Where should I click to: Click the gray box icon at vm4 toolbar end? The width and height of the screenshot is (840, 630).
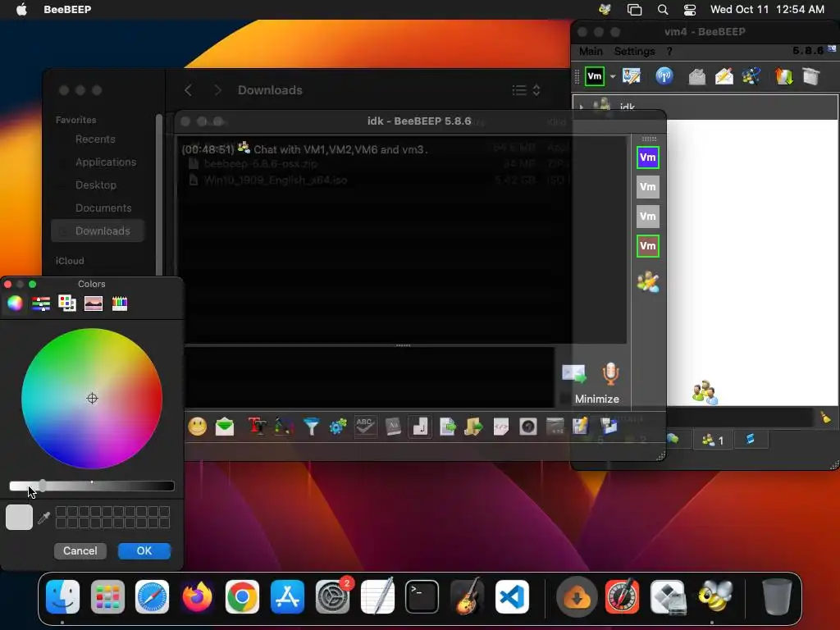pyautogui.click(x=811, y=76)
